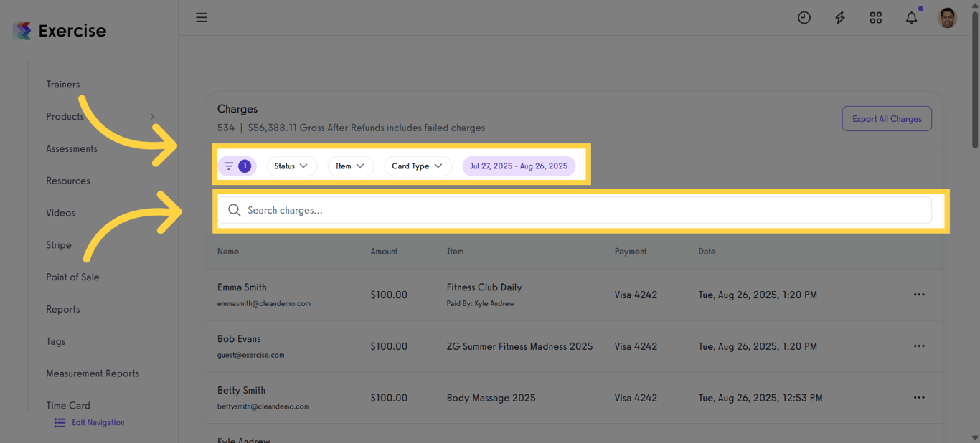Screen dimensions: 980x443
Task: Open the apps grid icon
Action: [876, 18]
